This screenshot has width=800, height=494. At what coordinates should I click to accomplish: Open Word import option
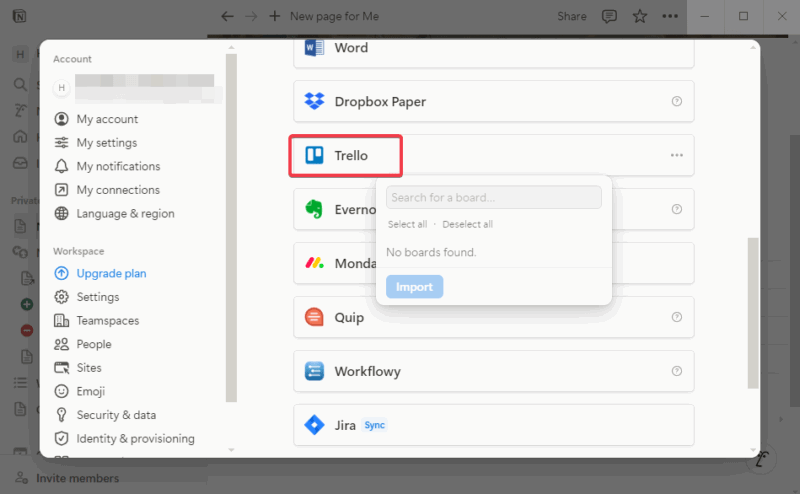pos(493,53)
